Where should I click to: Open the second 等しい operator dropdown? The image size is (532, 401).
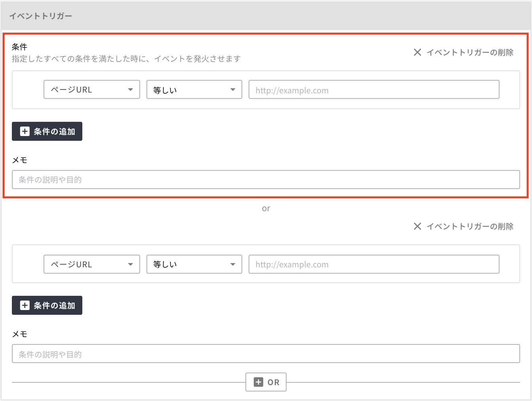point(194,264)
